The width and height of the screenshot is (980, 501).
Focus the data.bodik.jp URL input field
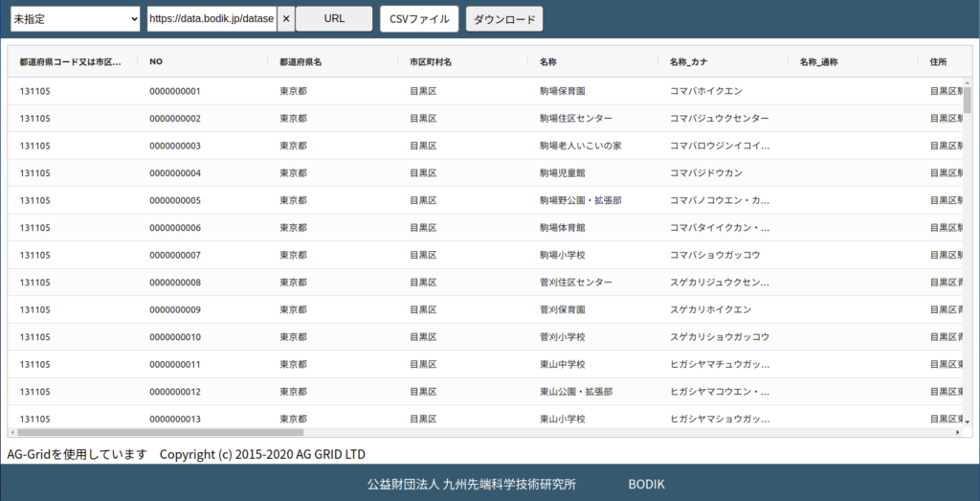point(211,19)
